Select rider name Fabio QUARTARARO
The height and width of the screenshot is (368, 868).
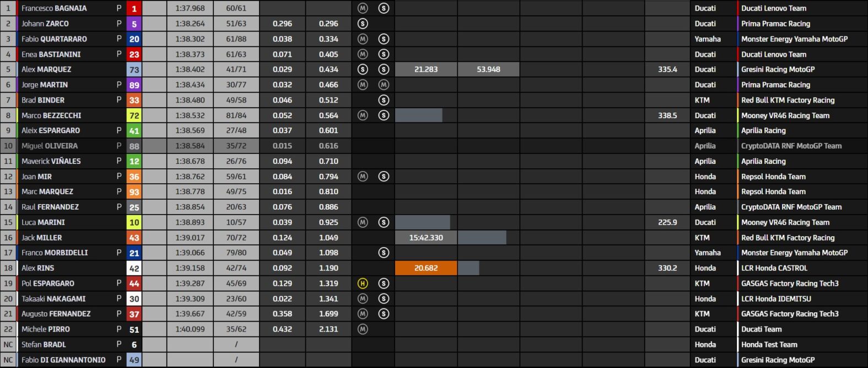coord(54,39)
